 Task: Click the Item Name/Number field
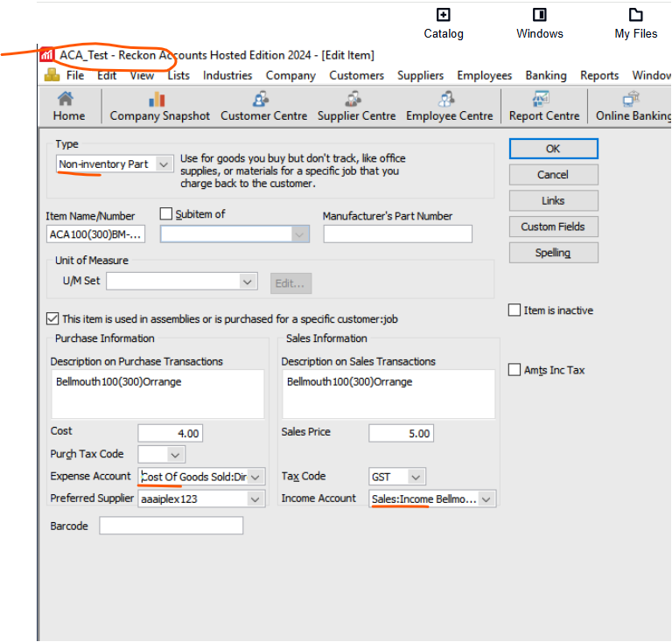pos(95,234)
